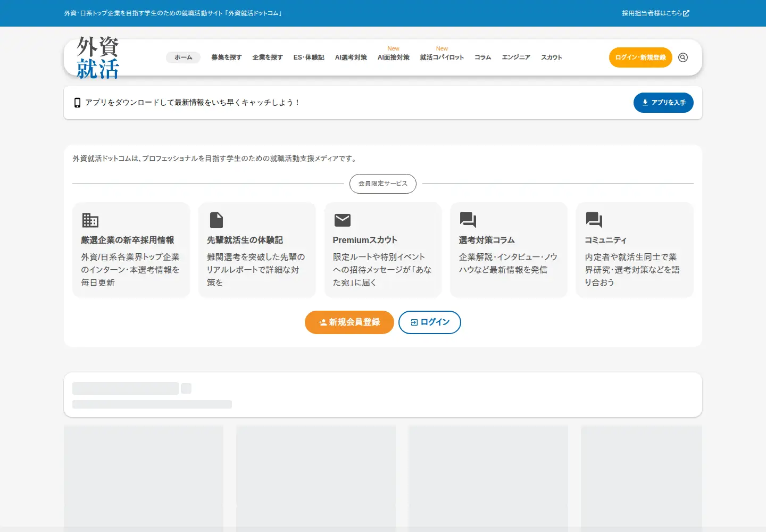Open the 先輩就活生の体験記 card title

click(245, 240)
